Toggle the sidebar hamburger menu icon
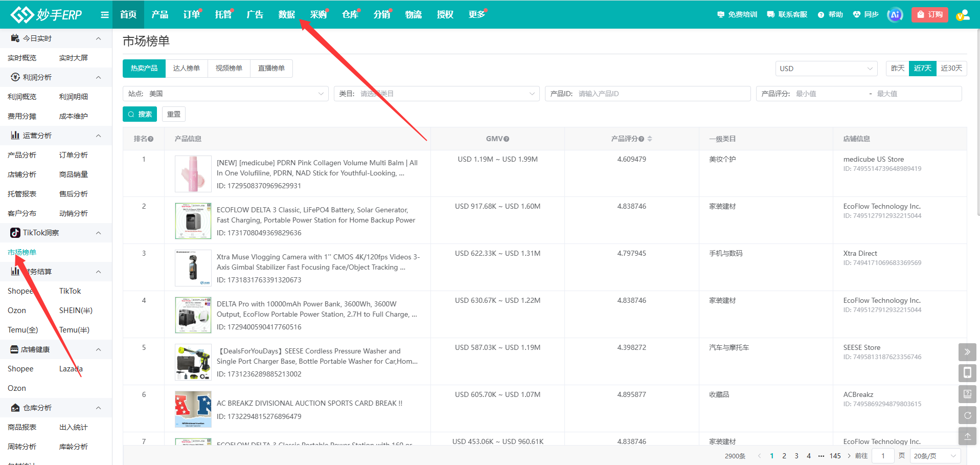Image resolution: width=980 pixels, height=465 pixels. click(105, 15)
